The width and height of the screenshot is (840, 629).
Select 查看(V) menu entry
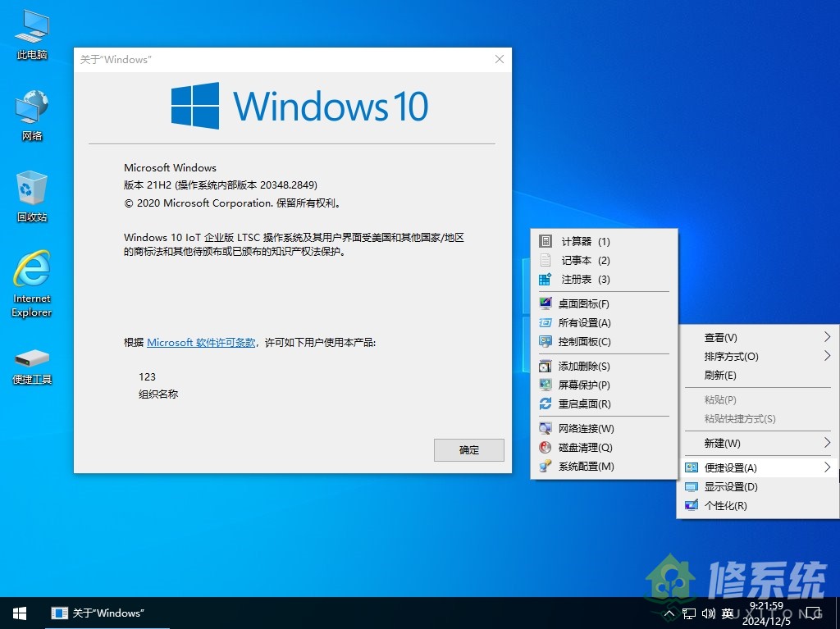(757, 338)
